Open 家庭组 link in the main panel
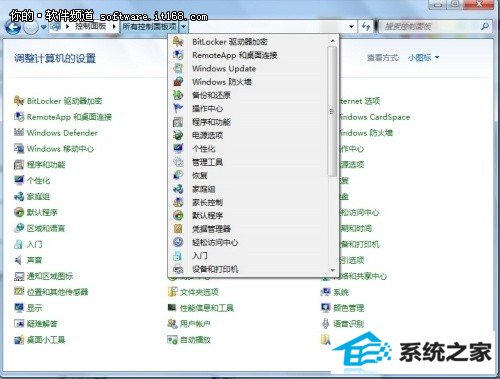 [38, 196]
